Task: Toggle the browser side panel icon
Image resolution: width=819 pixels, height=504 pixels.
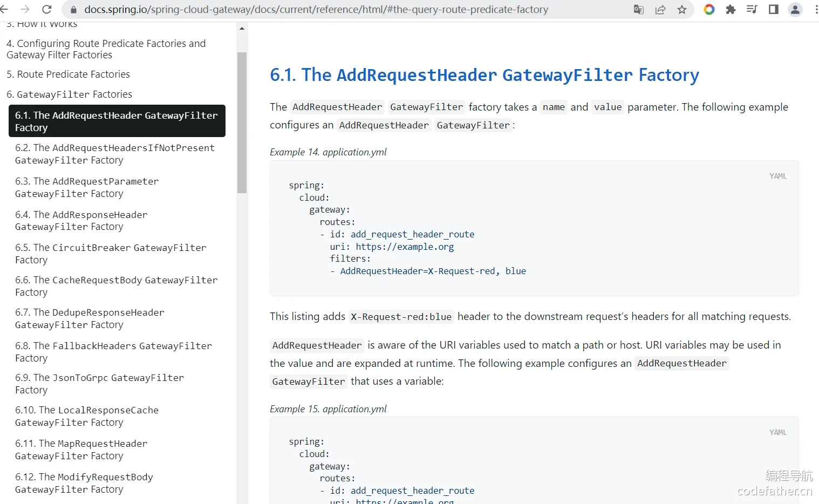Action: pos(773,9)
